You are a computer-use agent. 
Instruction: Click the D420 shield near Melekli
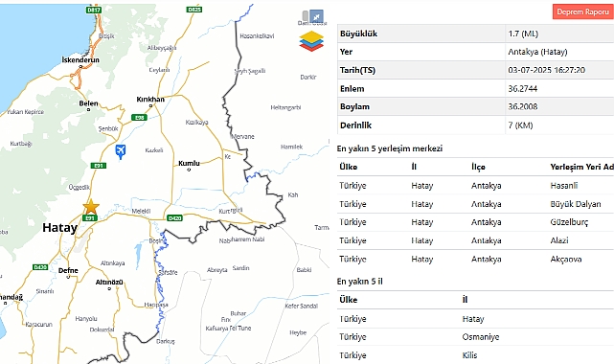click(x=174, y=218)
